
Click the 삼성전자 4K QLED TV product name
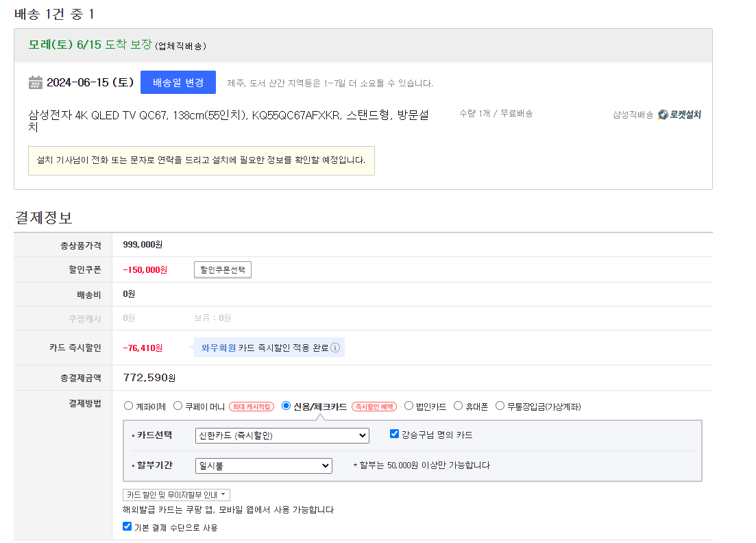point(228,121)
